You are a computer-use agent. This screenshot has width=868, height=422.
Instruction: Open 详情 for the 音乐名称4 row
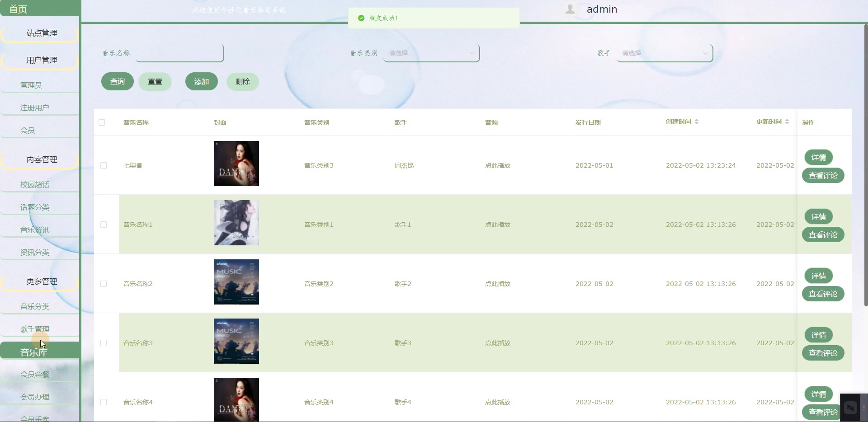[x=819, y=394]
